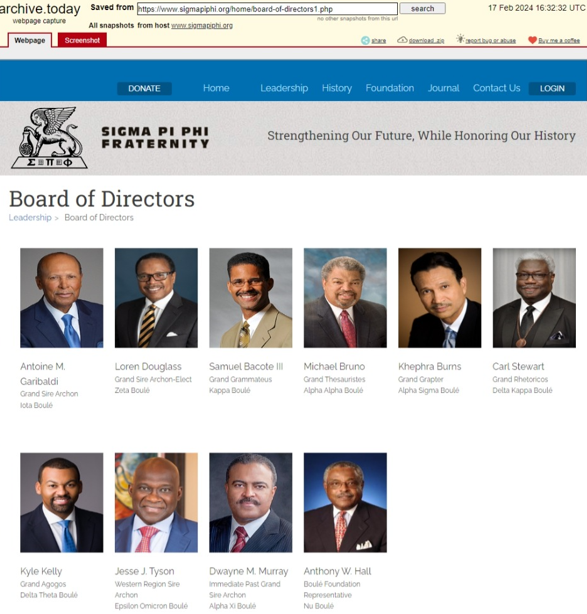
Task: Open the Leadership menu item
Action: tap(284, 88)
